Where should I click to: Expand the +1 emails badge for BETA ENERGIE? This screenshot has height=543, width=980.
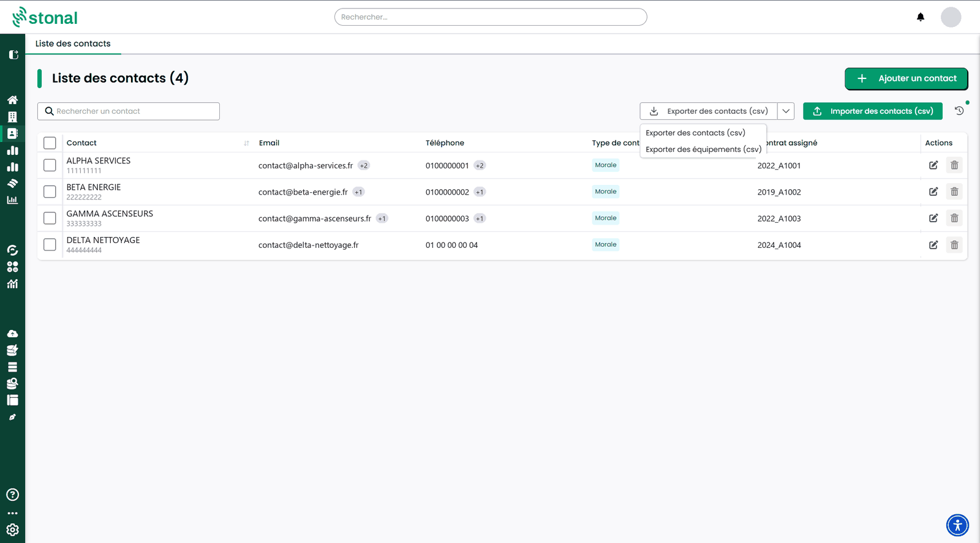click(x=358, y=192)
